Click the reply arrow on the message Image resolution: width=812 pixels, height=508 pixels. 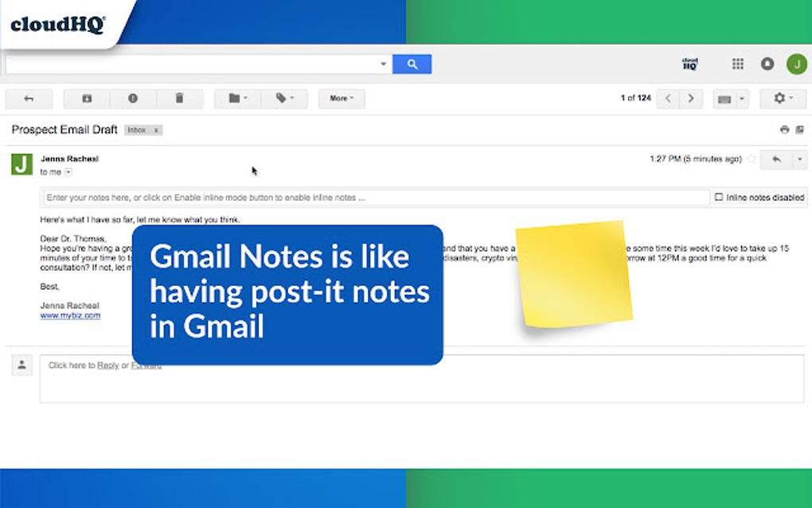click(x=777, y=159)
